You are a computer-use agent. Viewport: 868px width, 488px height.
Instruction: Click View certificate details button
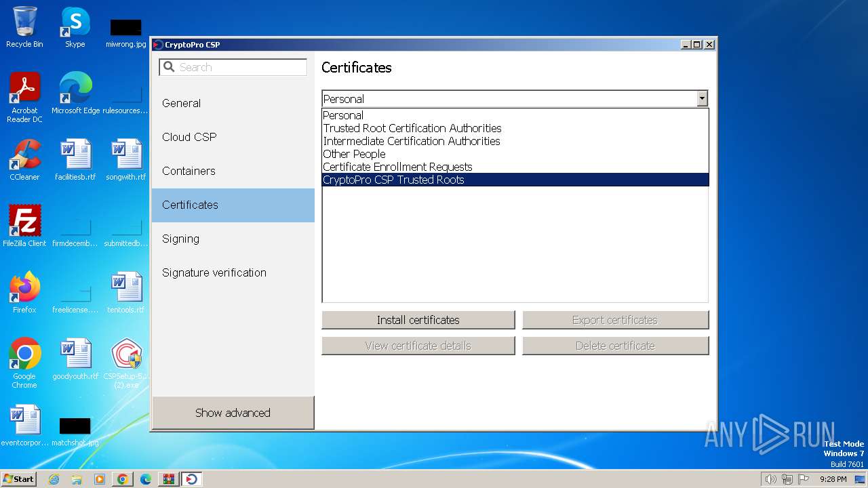[x=418, y=346]
